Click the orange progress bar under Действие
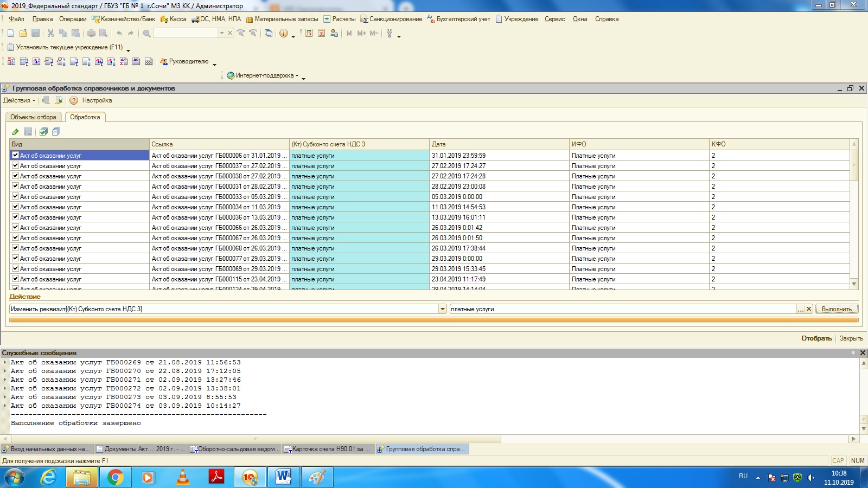This screenshot has height=488, width=868. click(434, 320)
